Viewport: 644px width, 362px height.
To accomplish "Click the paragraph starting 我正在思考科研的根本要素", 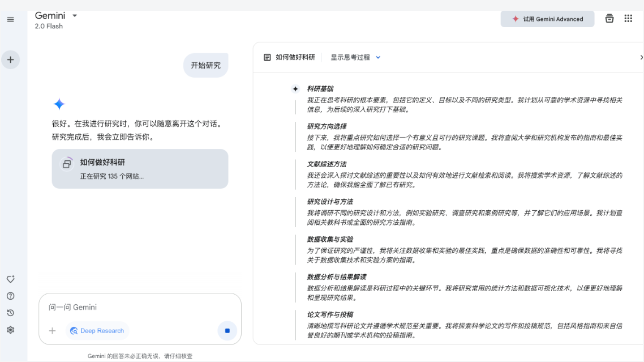I will click(465, 105).
